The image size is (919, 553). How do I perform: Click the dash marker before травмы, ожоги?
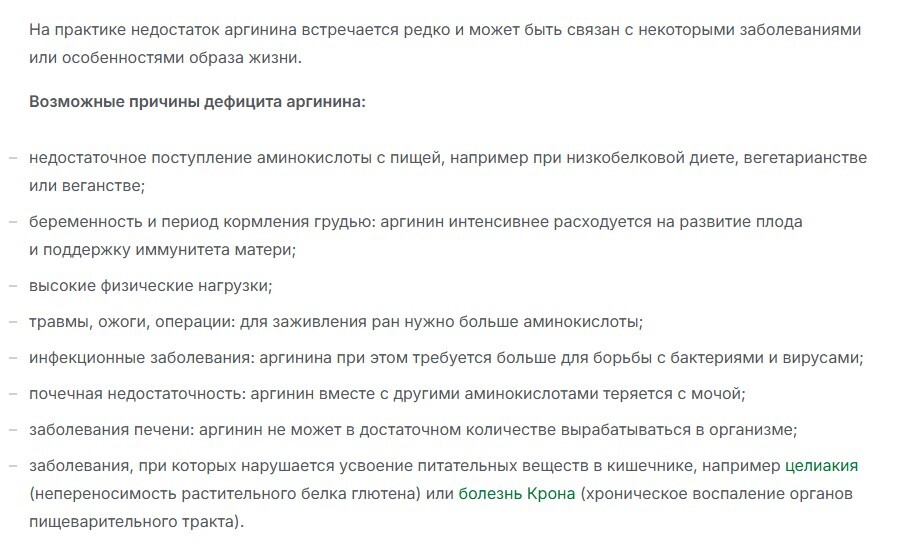(x=13, y=322)
